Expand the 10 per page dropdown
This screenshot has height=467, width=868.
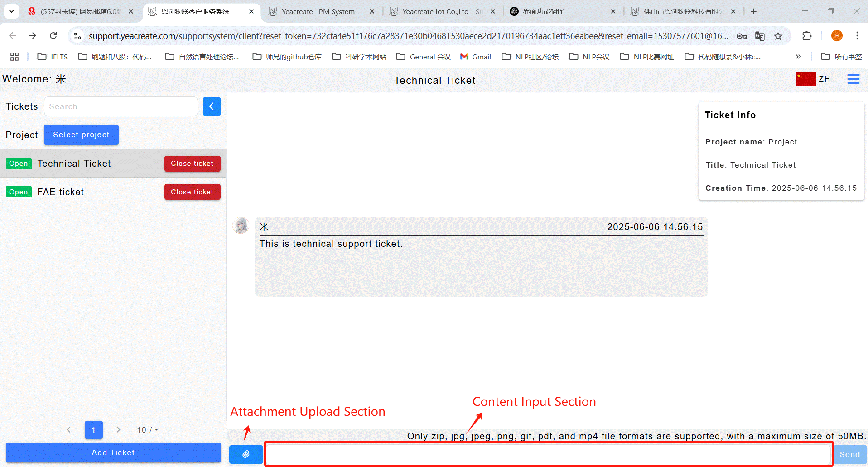[148, 430]
